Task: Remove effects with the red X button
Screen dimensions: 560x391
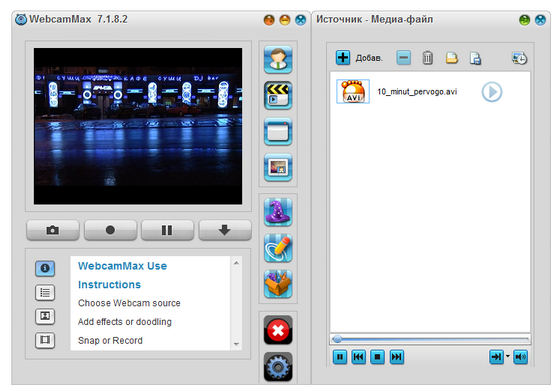Action: pos(278,330)
